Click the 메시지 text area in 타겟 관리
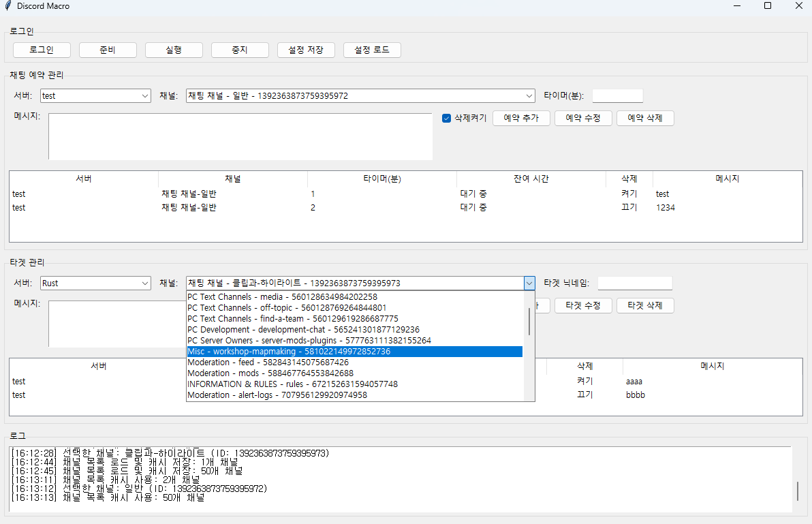Viewport: 812px width, 524px height. [118, 324]
